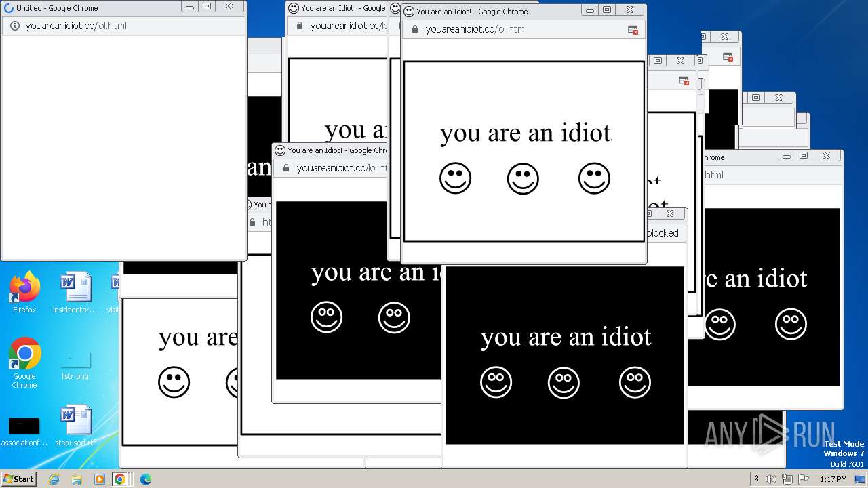
Task: Click the right smiley in the frontmost white window
Action: [x=594, y=179]
